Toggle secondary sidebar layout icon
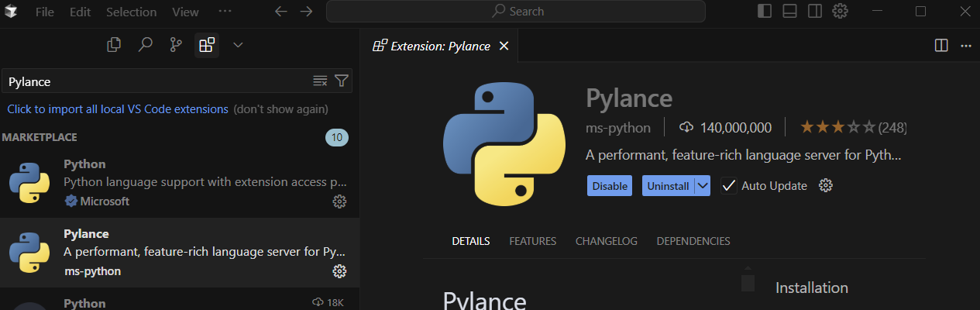 814,12
